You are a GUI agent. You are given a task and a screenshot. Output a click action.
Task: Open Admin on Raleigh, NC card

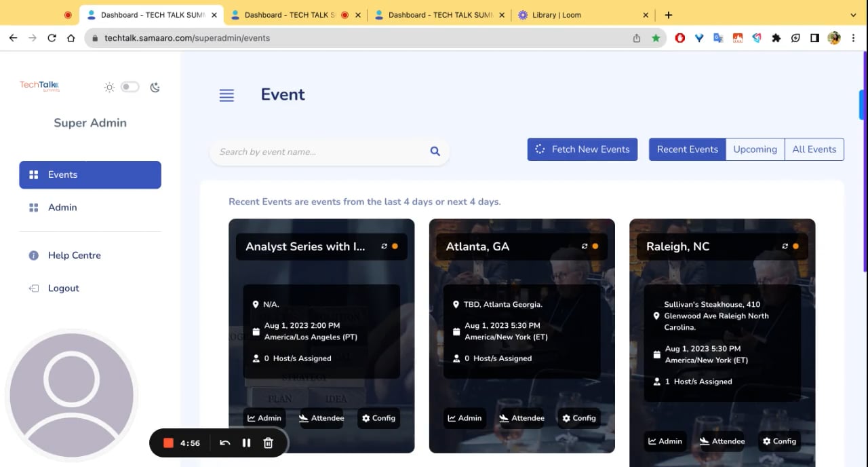coord(665,441)
